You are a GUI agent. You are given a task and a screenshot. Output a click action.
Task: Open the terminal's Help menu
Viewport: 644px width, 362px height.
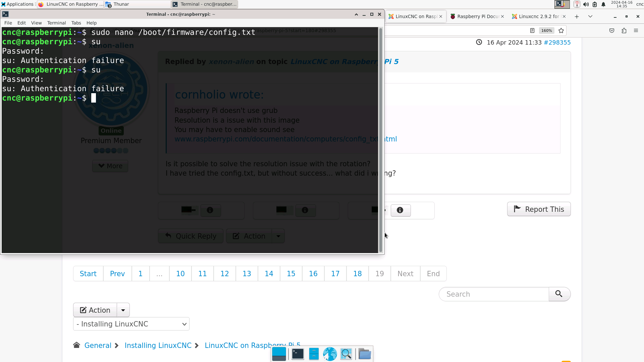pyautogui.click(x=92, y=23)
